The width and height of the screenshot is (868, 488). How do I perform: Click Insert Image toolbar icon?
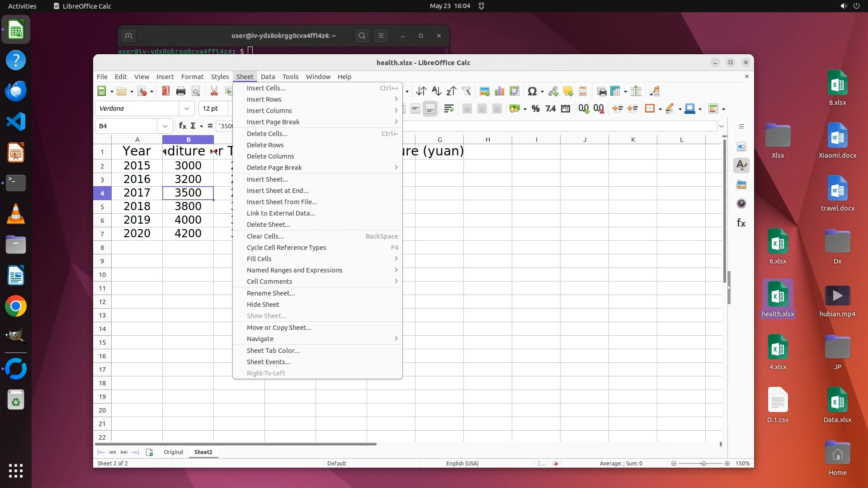[x=485, y=91]
